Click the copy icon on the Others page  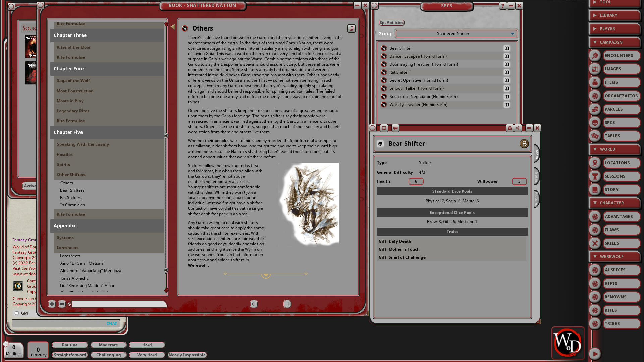pyautogui.click(x=351, y=28)
